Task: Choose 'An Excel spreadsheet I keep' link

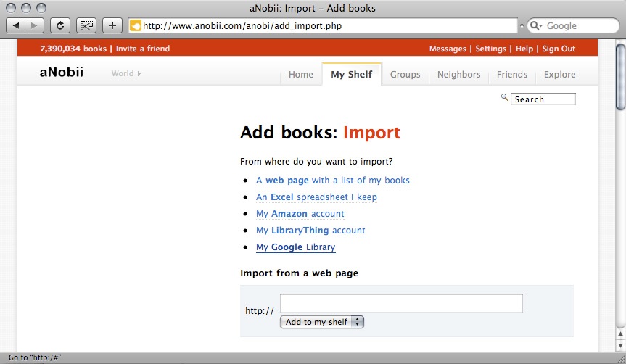Action: (x=316, y=197)
